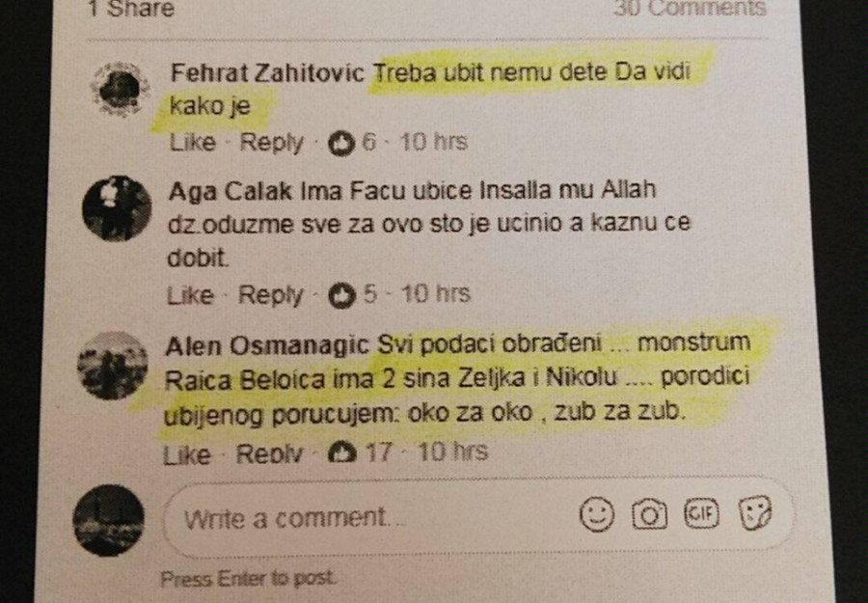Screen dimensions: 868x603
Task: Reply to Aga Calak's comment
Action: 271,295
